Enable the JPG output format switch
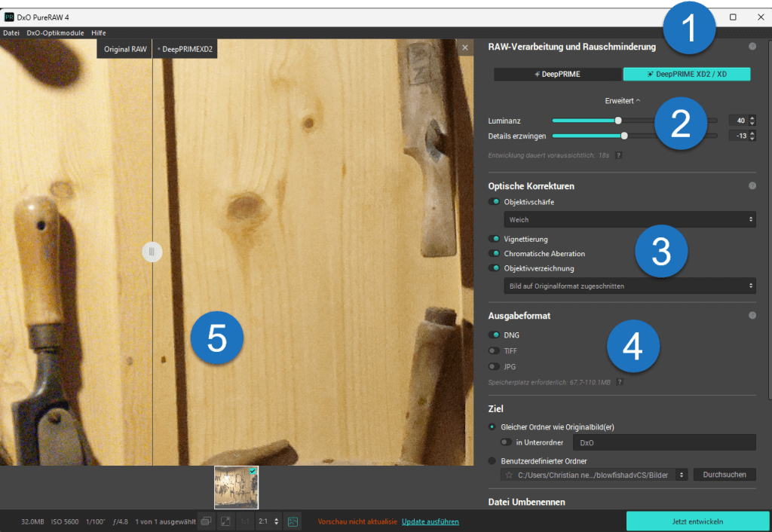The image size is (772, 532). pyautogui.click(x=494, y=367)
